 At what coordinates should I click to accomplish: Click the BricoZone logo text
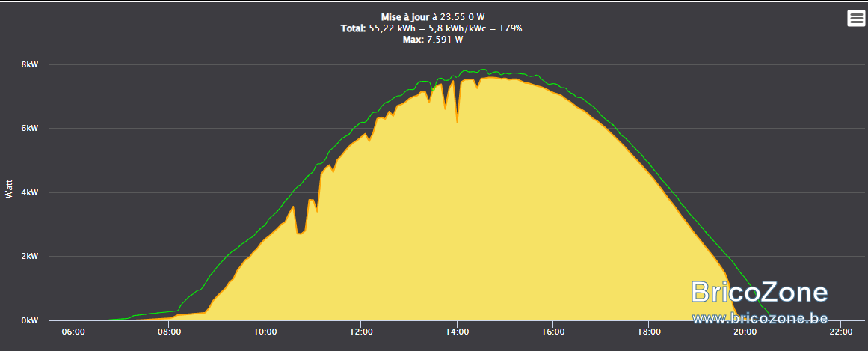pyautogui.click(x=760, y=292)
